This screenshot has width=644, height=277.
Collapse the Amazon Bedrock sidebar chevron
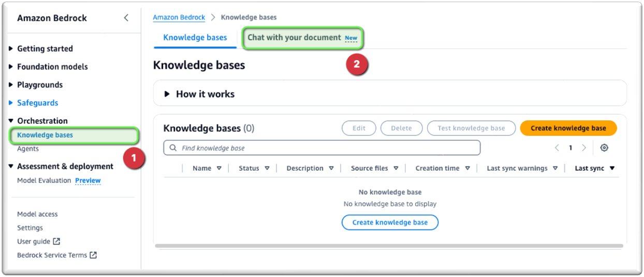(126, 18)
